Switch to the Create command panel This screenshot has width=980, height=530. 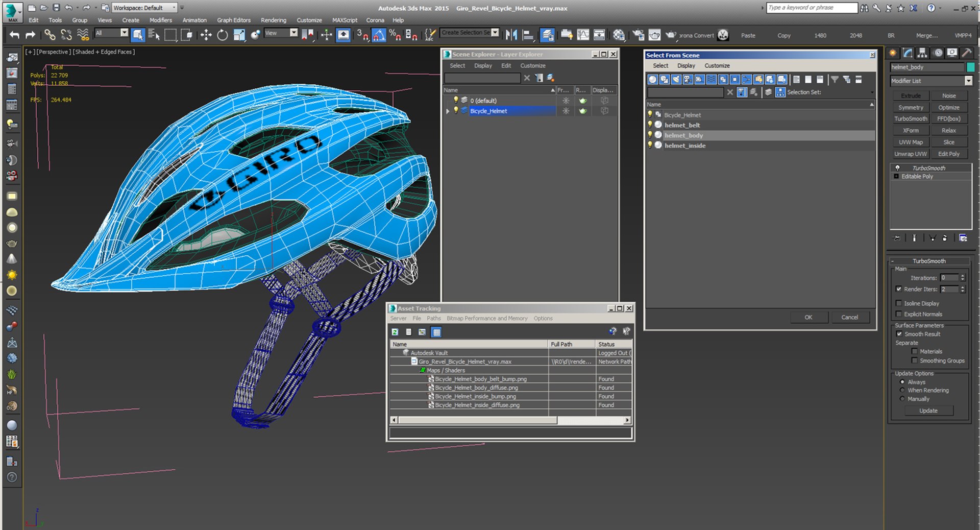(893, 53)
